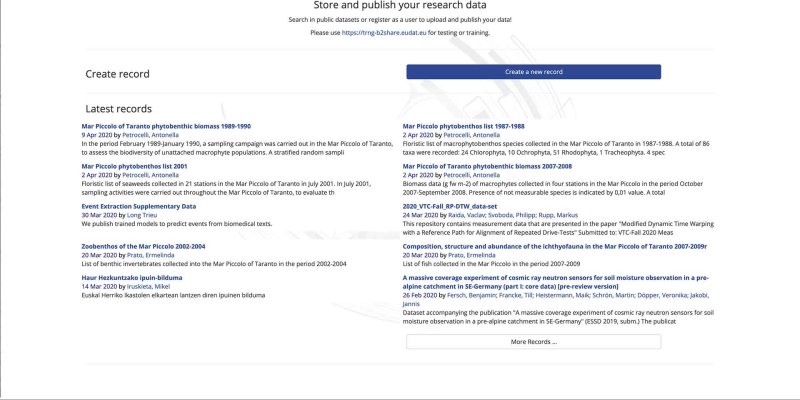This screenshot has width=800, height=400.
Task: Follow the trng-b2share.eudat.eu link
Action: tap(384, 33)
